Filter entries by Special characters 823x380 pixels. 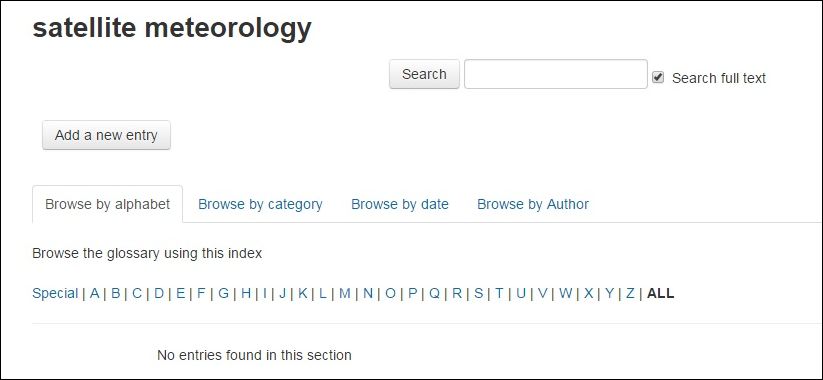(55, 293)
